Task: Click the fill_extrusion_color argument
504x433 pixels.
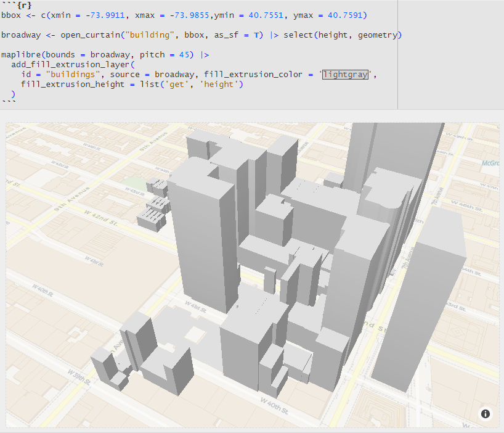Action: click(253, 74)
